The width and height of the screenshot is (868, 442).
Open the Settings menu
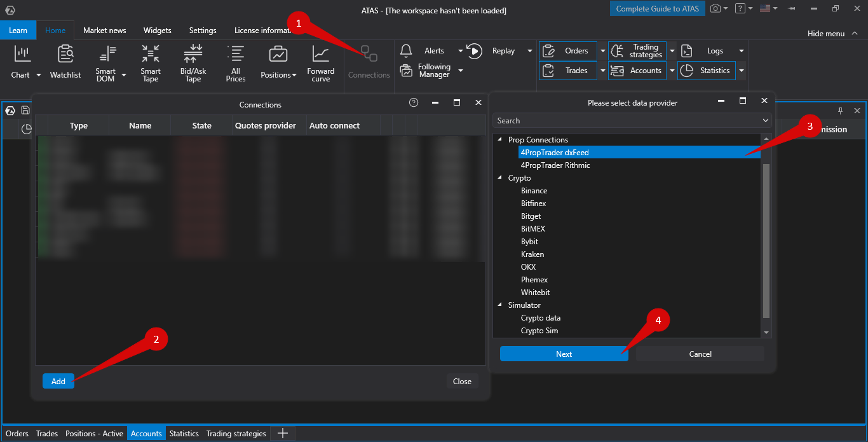point(202,30)
